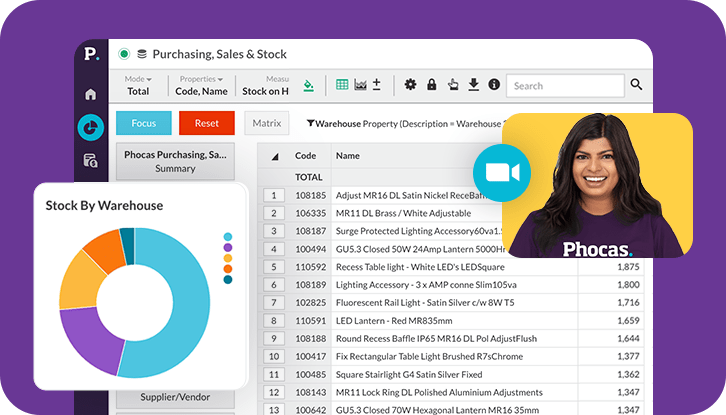Open the database search sidebar icon
The height and width of the screenshot is (415, 726).
(91, 160)
